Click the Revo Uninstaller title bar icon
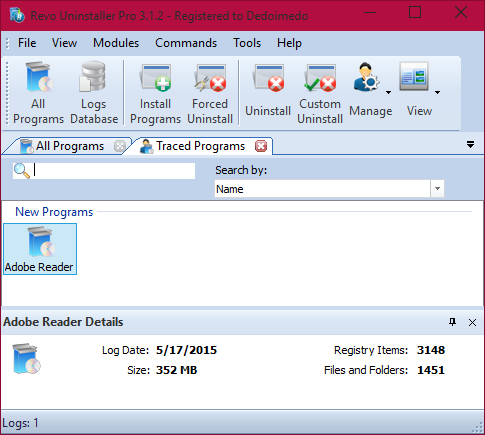 point(17,15)
